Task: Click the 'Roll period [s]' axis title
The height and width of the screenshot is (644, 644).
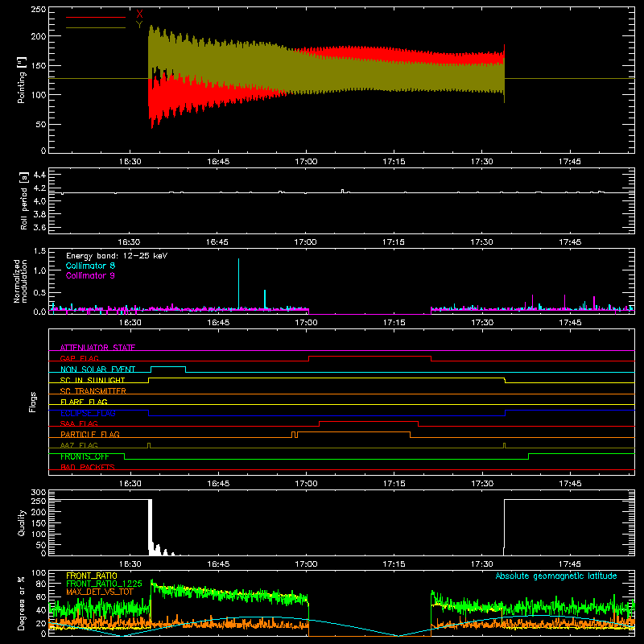Action: (x=24, y=200)
